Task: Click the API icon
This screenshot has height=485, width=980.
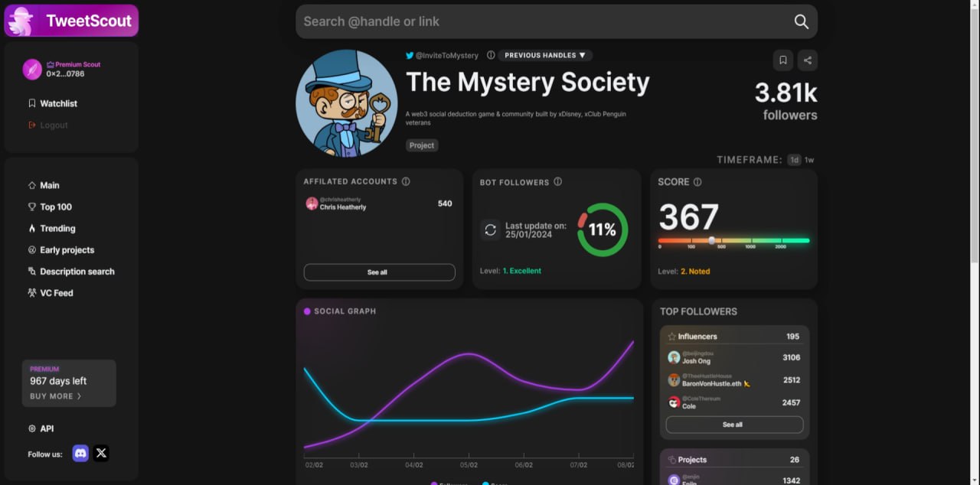Action: (x=32, y=428)
